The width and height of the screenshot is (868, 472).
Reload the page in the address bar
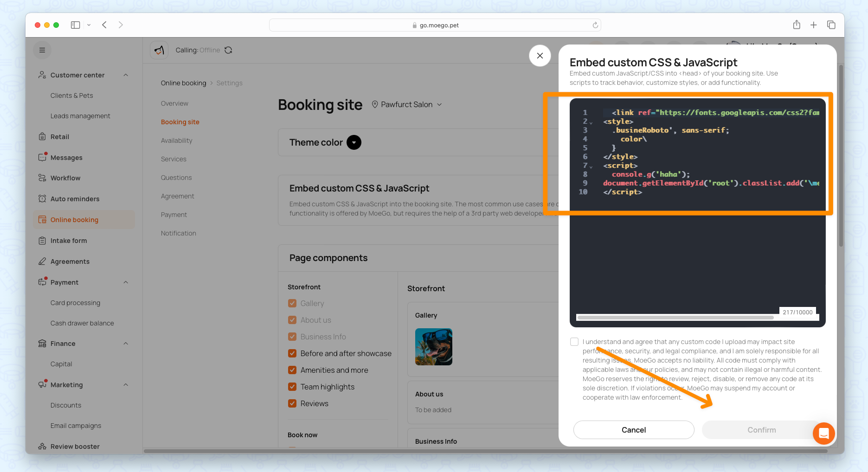[x=595, y=25]
